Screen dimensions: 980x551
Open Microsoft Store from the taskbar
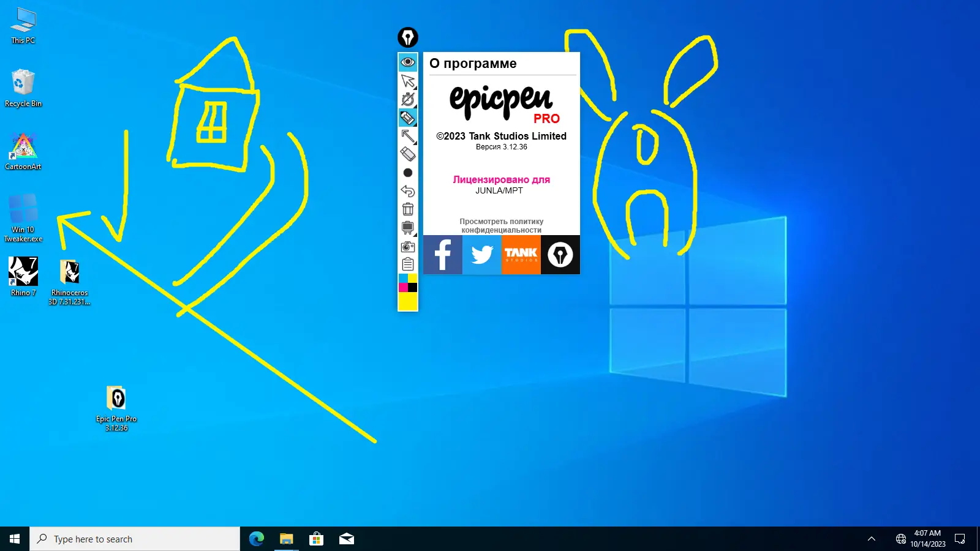tap(316, 539)
